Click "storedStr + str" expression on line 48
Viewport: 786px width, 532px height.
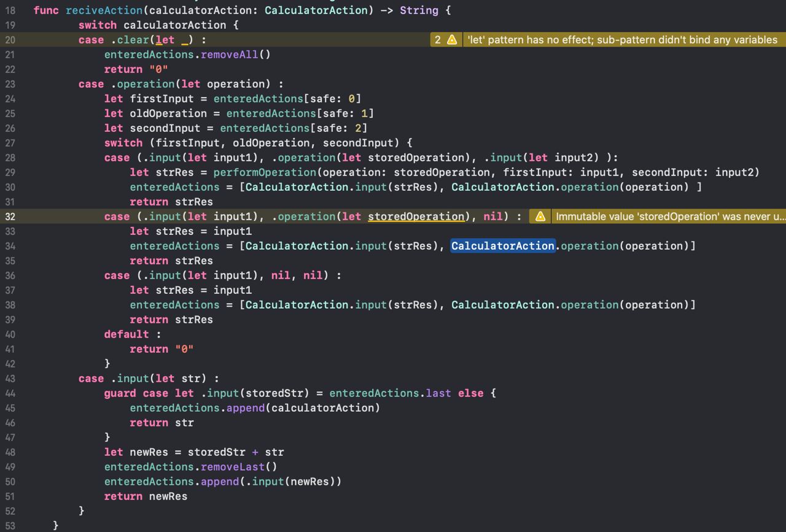pos(236,452)
